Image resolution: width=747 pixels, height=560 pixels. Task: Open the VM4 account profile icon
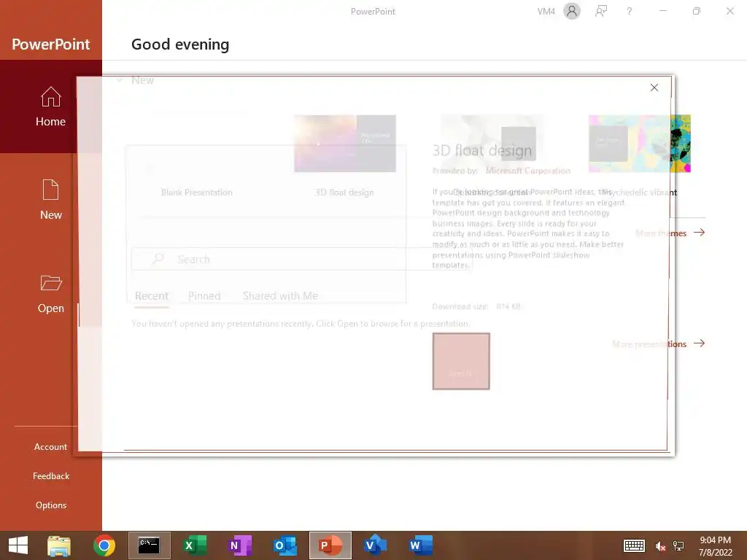click(x=572, y=11)
